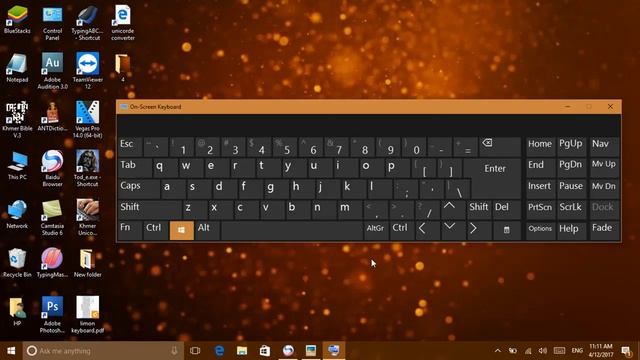This screenshot has width=640, height=360.
Task: Click the Mv Up key
Action: (x=604, y=167)
